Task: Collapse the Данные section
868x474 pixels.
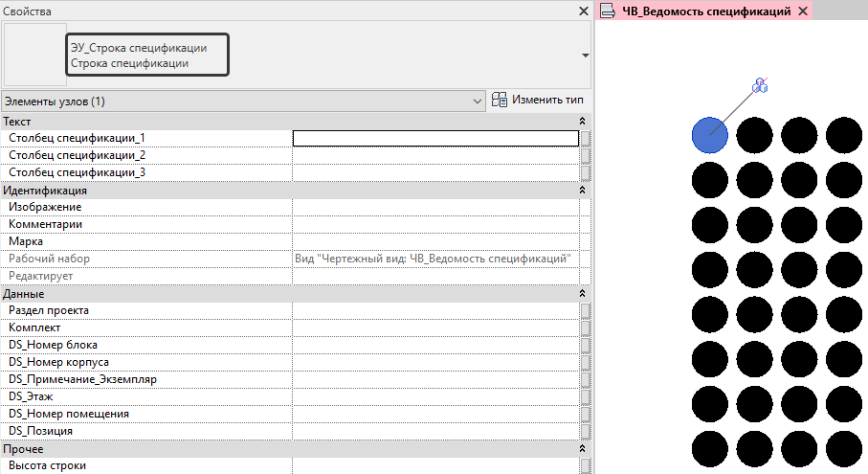Action: (582, 294)
